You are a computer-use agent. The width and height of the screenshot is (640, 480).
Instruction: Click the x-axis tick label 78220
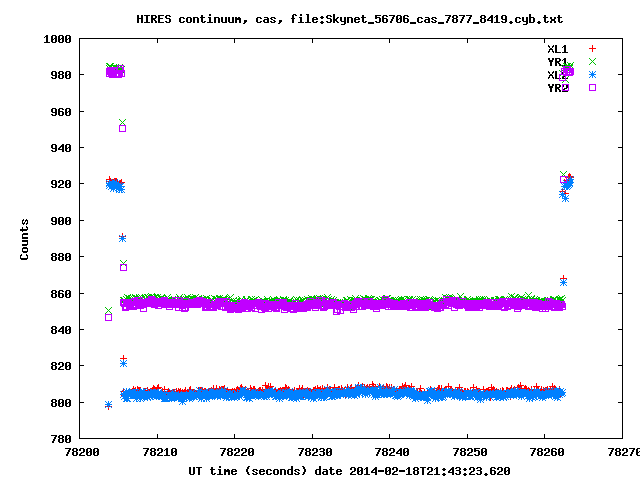pos(237,452)
